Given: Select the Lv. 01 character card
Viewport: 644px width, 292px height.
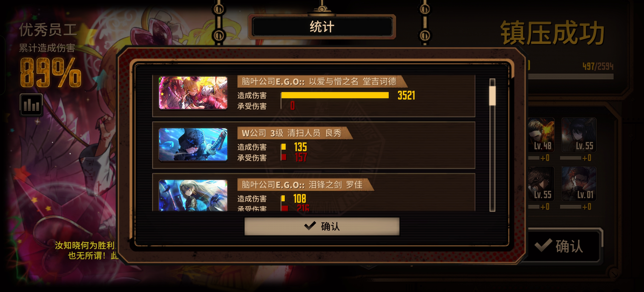Looking at the screenshot, I should pyautogui.click(x=579, y=184).
